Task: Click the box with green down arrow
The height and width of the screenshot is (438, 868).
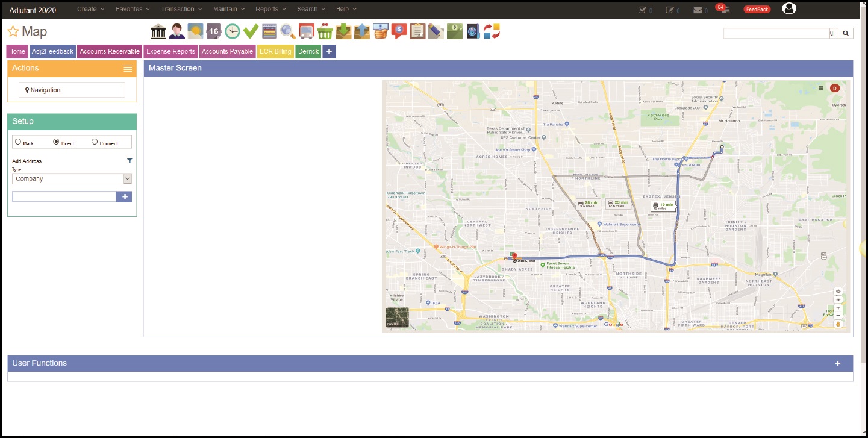Action: (343, 31)
